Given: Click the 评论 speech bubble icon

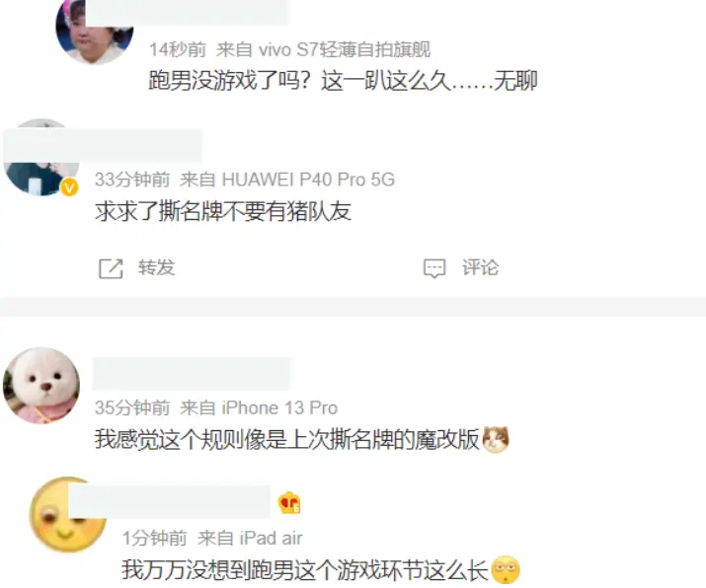Looking at the screenshot, I should pyautogui.click(x=434, y=268).
